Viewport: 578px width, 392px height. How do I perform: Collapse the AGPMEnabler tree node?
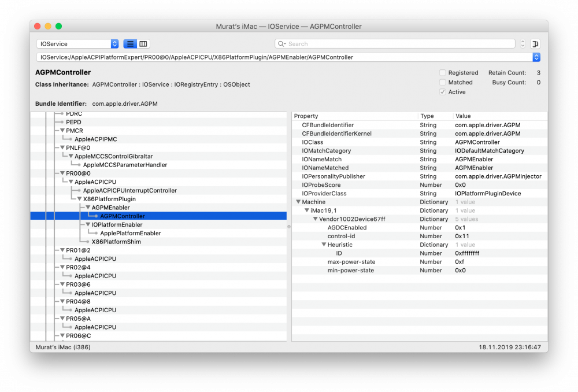pyautogui.click(x=88, y=208)
